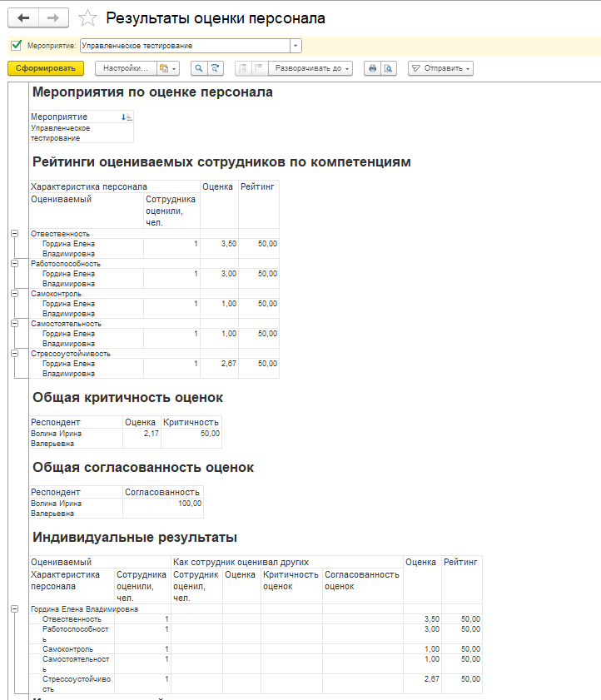Open Настройки… report settings
Image resolution: width=601 pixels, height=700 pixels.
tap(126, 68)
